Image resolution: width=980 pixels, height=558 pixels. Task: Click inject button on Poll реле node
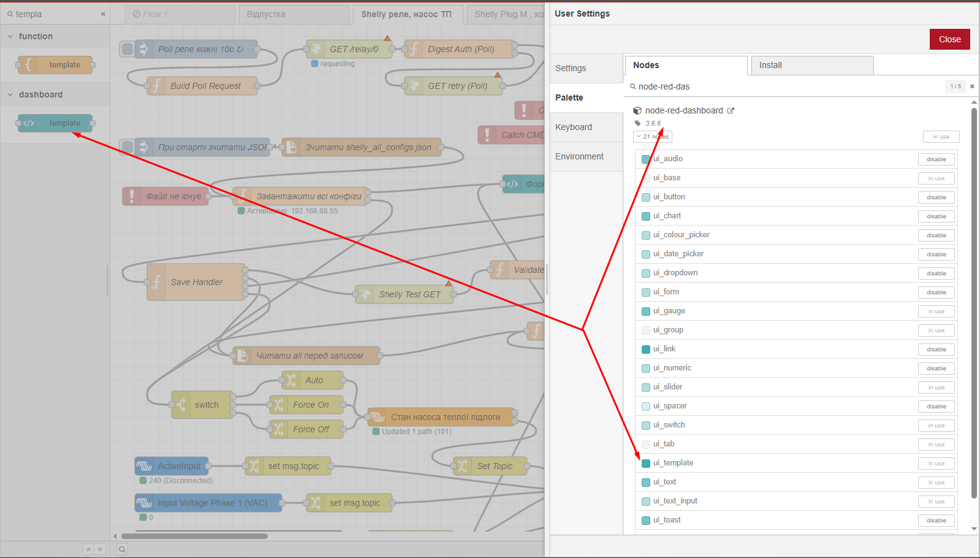(x=127, y=49)
